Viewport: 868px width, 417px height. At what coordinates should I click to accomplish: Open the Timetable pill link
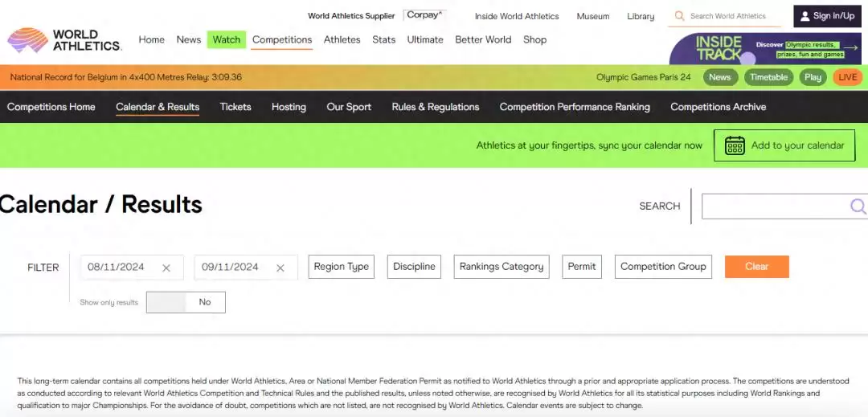[x=769, y=77]
